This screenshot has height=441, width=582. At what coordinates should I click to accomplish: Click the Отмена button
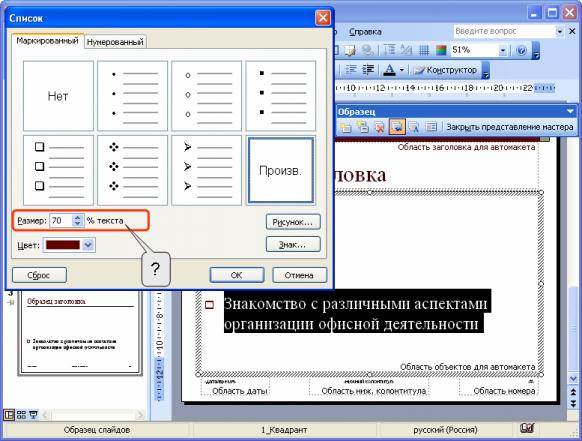click(300, 275)
